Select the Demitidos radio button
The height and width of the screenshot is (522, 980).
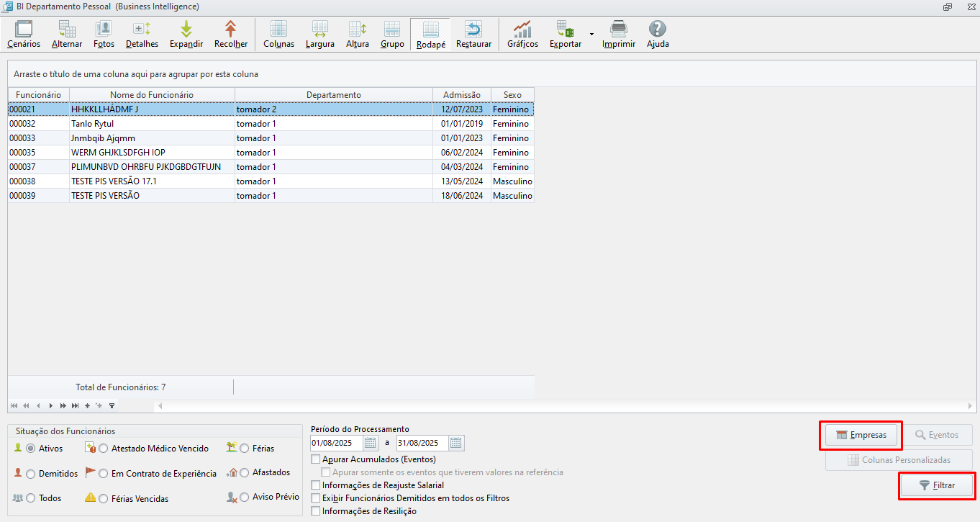(x=31, y=474)
